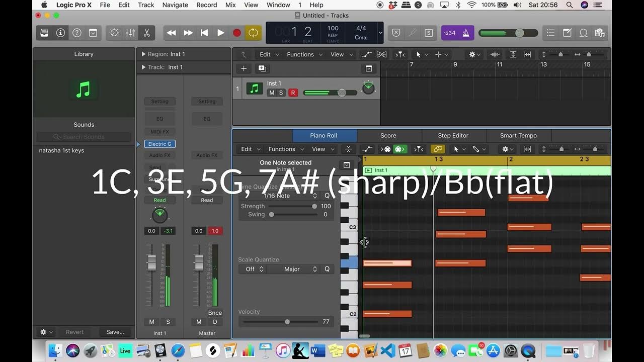Toggle record enable on Inst 1 track
The image size is (644, 362).
tap(293, 93)
